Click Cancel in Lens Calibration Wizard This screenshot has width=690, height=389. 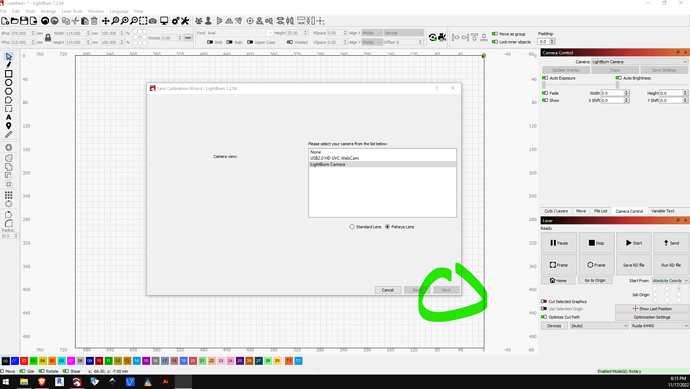pos(388,290)
